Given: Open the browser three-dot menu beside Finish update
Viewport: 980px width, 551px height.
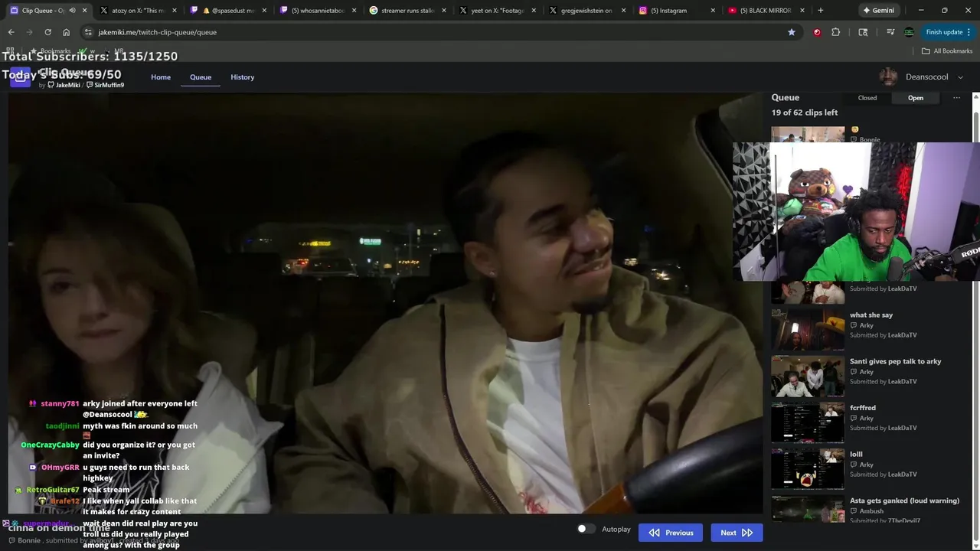Looking at the screenshot, I should [969, 32].
